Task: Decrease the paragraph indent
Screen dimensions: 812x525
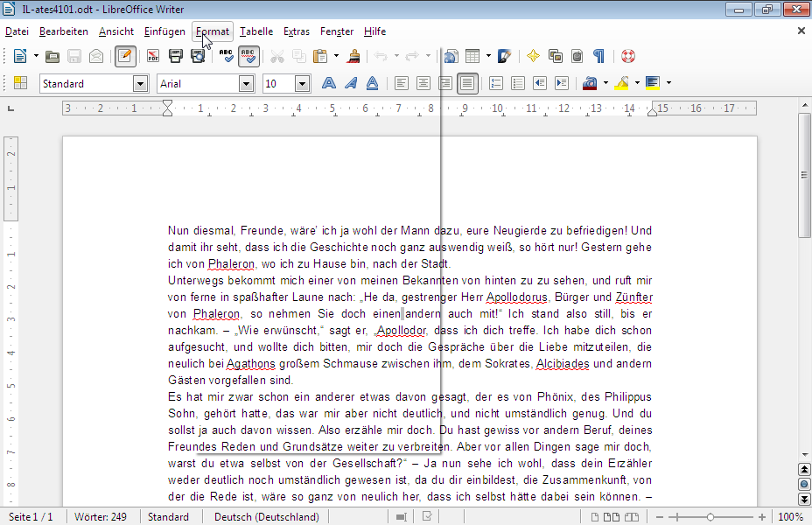Action: [x=540, y=83]
